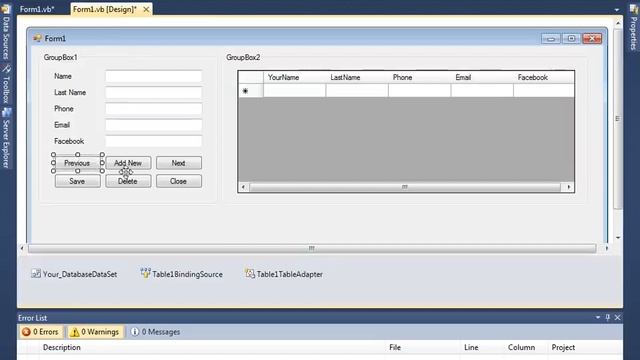Image resolution: width=640 pixels, height=360 pixels.
Task: Click the Form1 title bar icon
Action: [37, 38]
